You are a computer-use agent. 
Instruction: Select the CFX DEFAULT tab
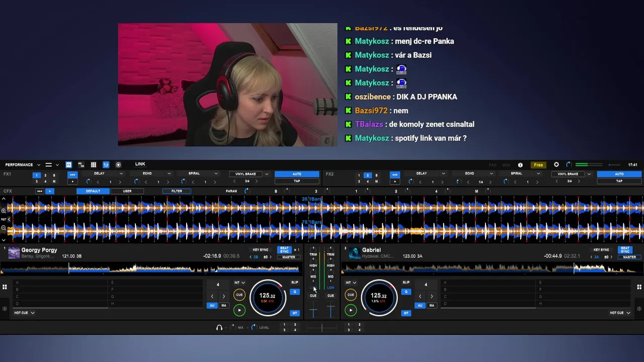93,191
